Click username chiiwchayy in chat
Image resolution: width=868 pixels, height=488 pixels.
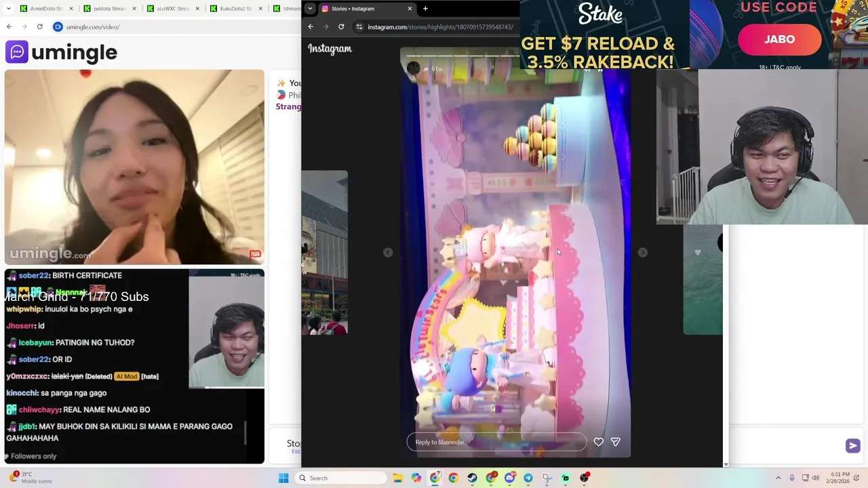(39, 409)
